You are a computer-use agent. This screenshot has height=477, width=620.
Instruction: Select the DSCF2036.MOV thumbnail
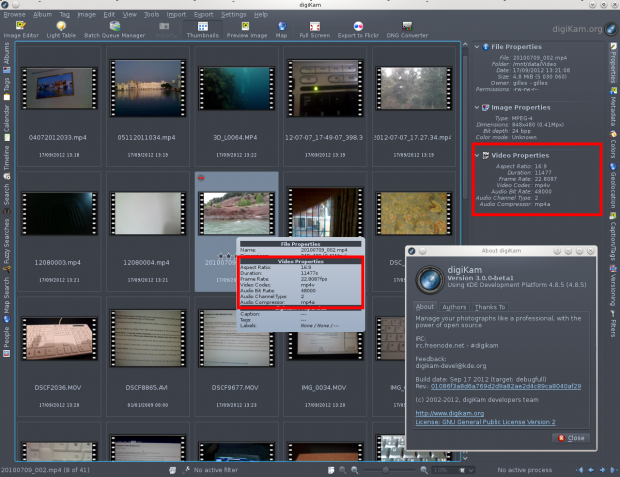point(59,338)
